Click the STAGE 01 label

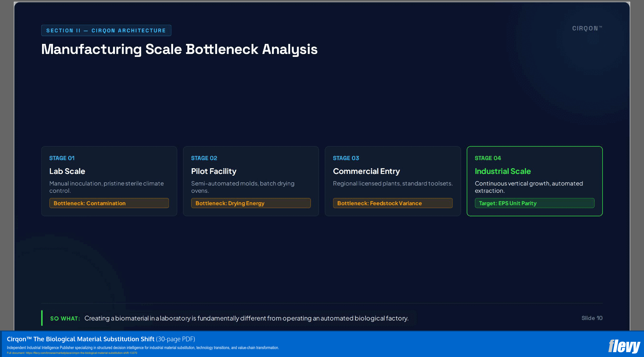[62, 158]
